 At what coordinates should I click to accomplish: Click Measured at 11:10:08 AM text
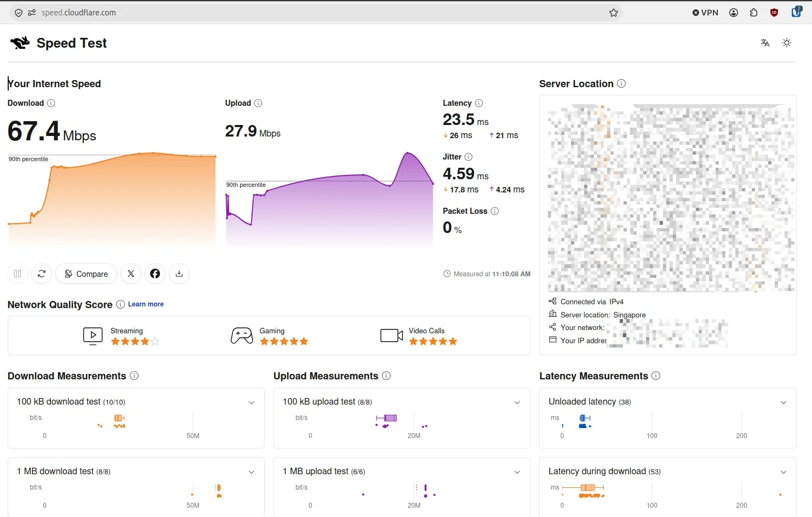coord(492,274)
